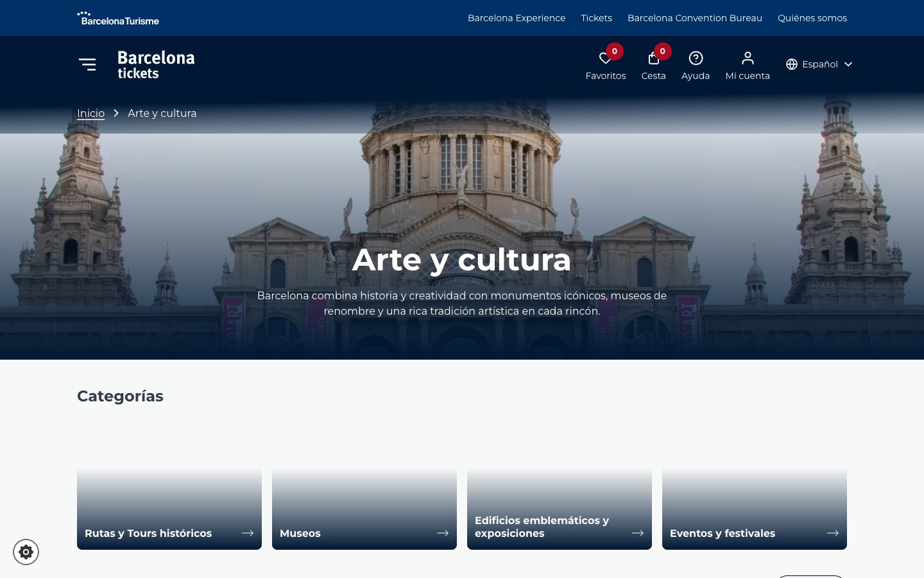Viewport: 924px width, 578px height.
Task: Open Mi cuenta user icon
Action: pyautogui.click(x=747, y=58)
